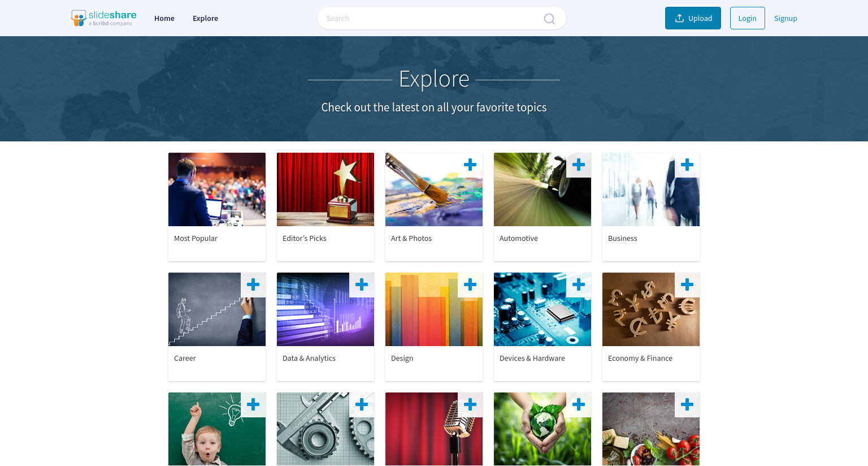Click plus icon on gears caliper card
This screenshot has width=868, height=466.
(362, 404)
